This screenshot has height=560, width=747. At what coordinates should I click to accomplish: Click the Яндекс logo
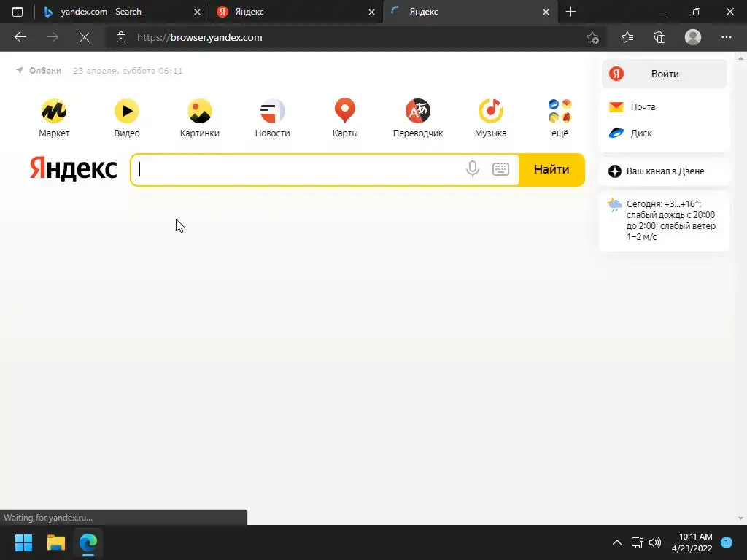74,168
